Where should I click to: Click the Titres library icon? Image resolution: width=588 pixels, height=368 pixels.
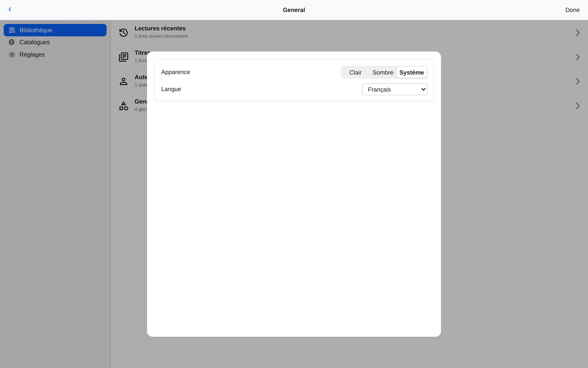tap(123, 57)
